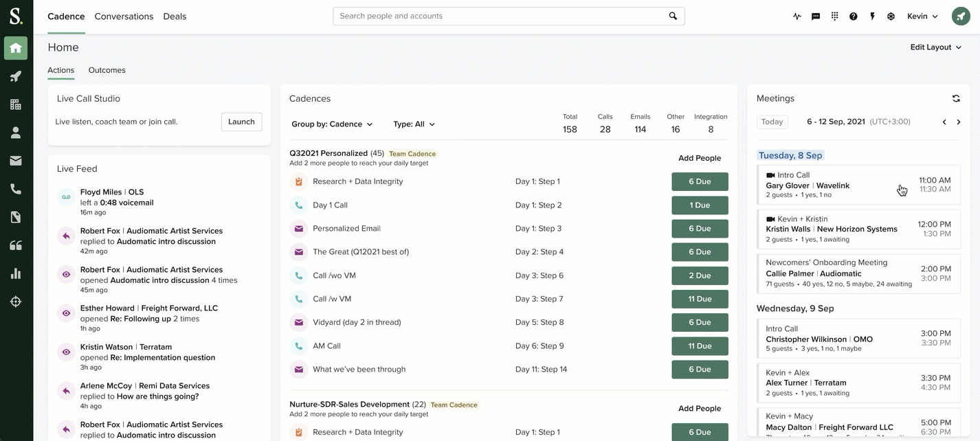This screenshot has width=980, height=441.
Task: Click the phone Calls icon in sidebar
Action: [15, 189]
